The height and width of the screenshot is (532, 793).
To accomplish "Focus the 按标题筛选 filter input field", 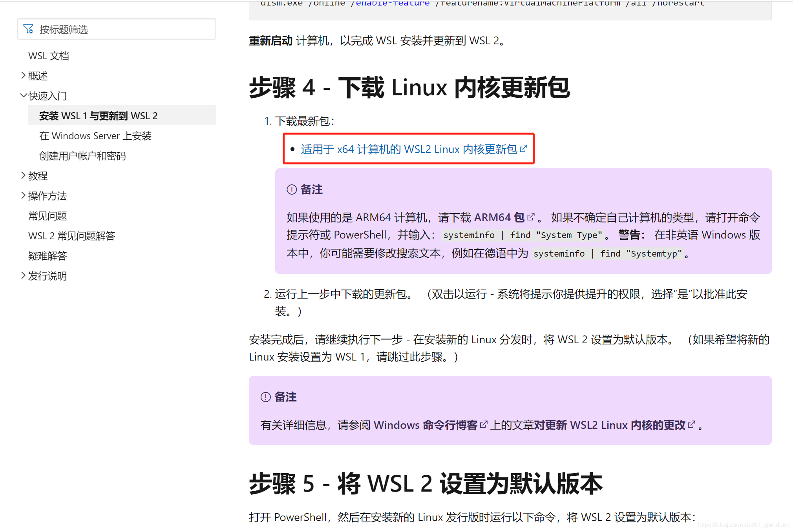I will 117,29.
